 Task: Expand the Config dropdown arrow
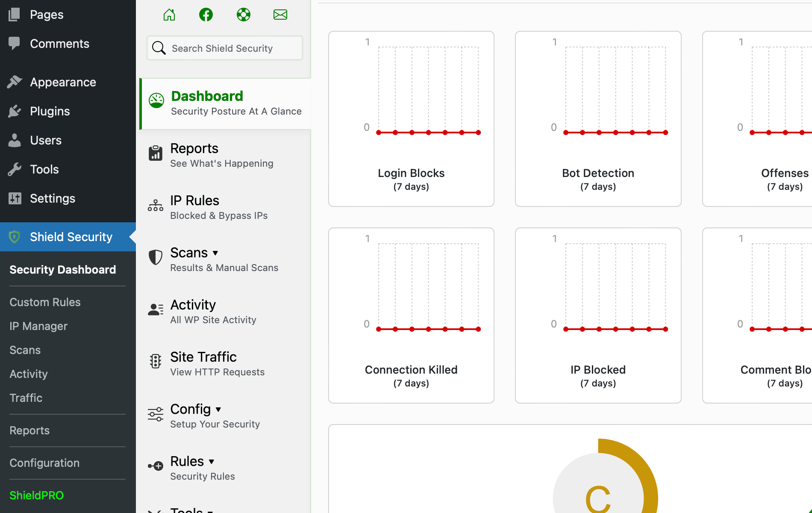pyautogui.click(x=218, y=410)
